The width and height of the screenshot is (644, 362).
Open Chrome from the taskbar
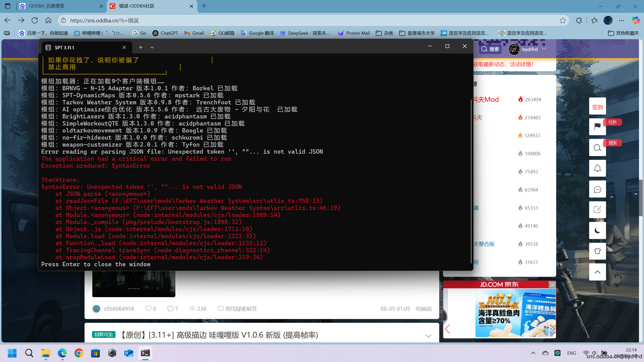[79, 353]
